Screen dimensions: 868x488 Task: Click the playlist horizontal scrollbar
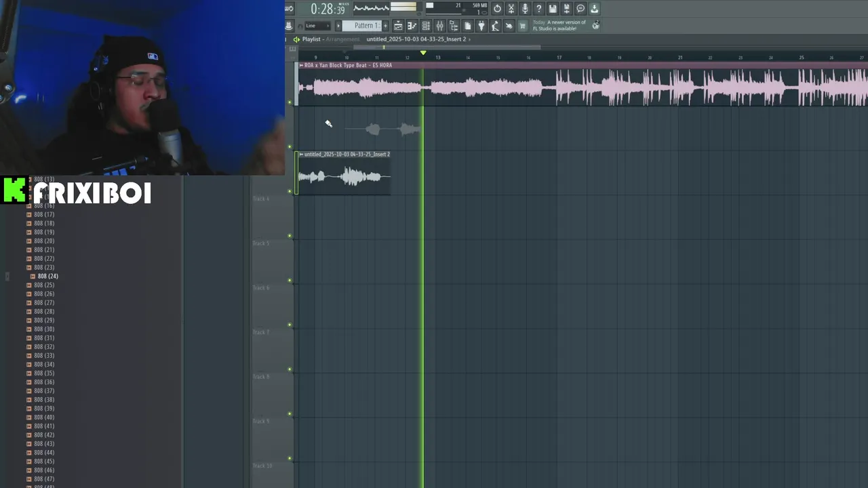tap(447, 47)
